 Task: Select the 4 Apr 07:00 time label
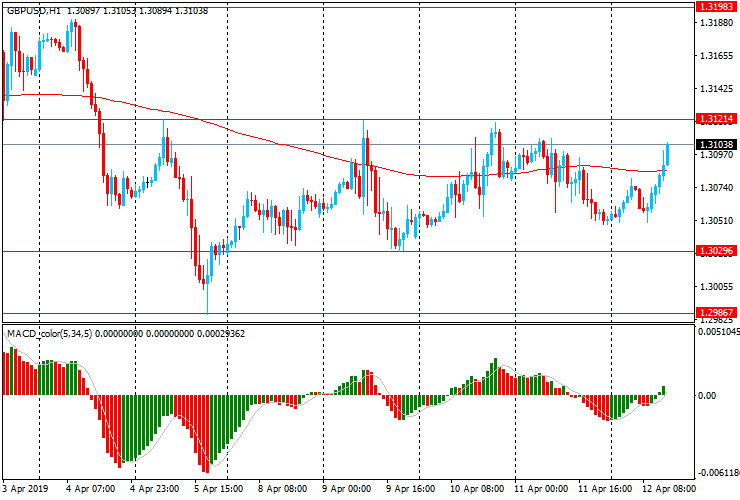tap(90, 490)
